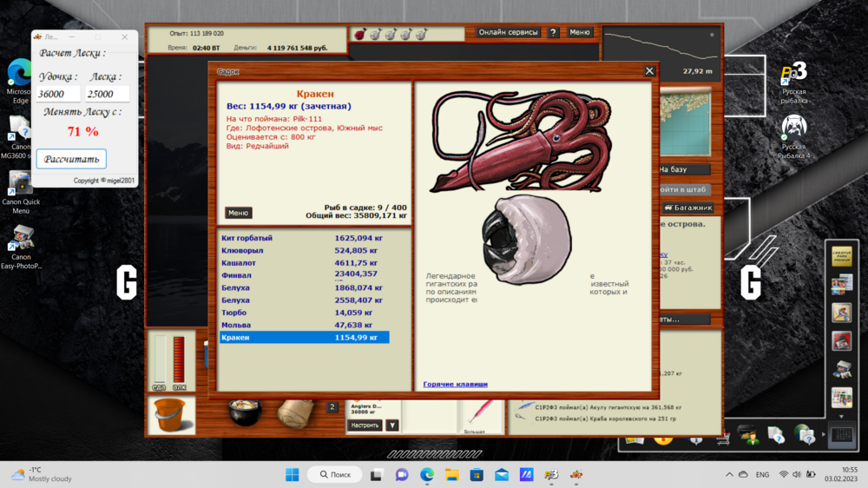
Task: Open the Canon Quick Menu desktop shortcut
Action: coord(21,192)
